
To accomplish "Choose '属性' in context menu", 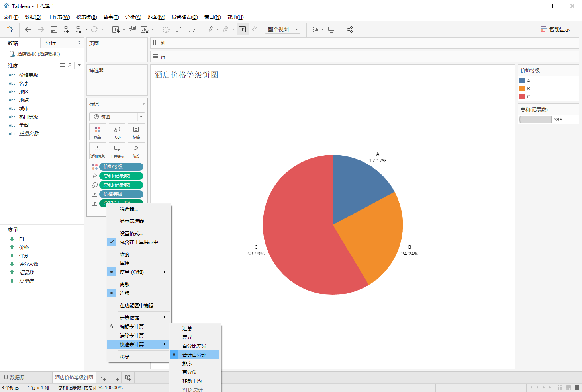I will point(138,263).
